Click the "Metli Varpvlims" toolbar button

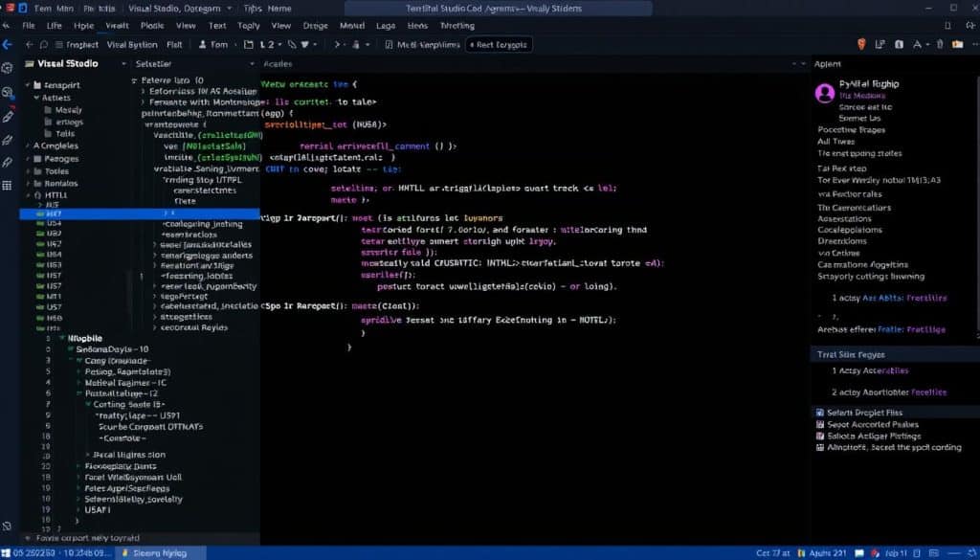422,44
